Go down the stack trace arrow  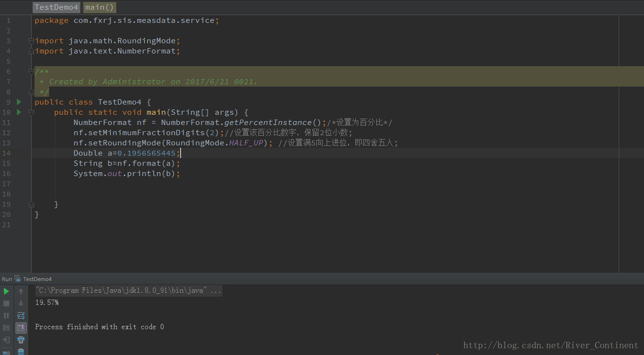click(x=21, y=303)
